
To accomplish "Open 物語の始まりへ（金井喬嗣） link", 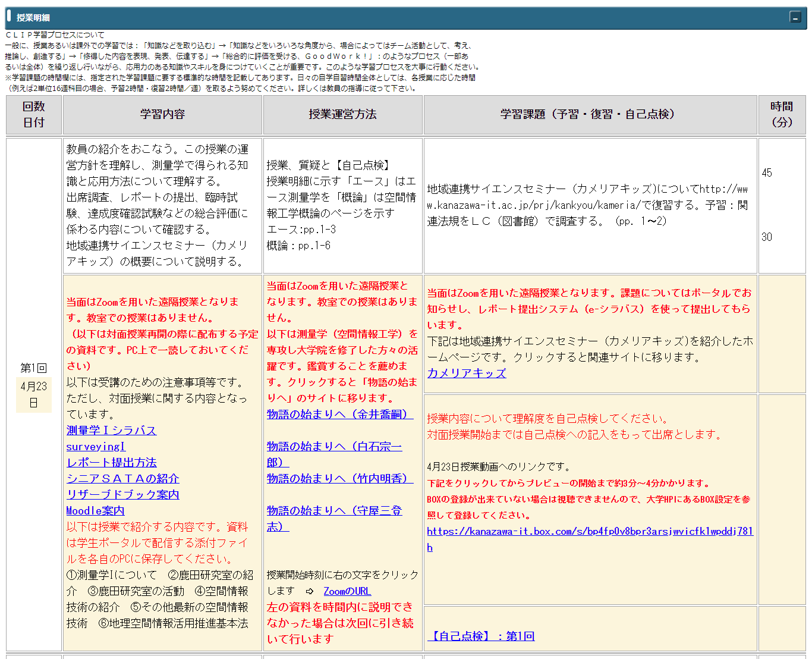I will pyautogui.click(x=339, y=414).
